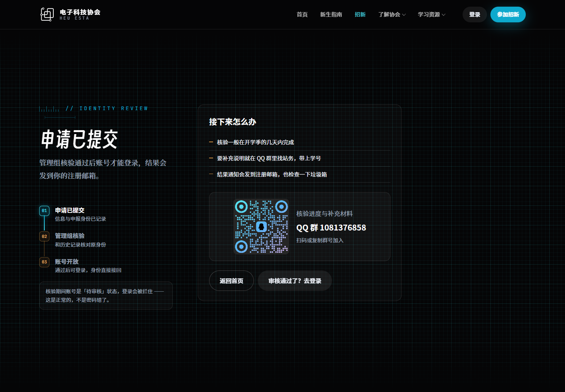Click the step 03 number badge
The image size is (565, 392).
tap(44, 262)
